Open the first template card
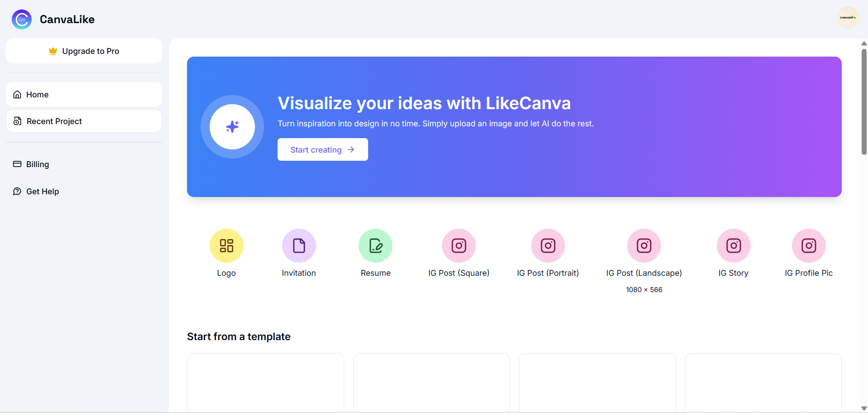868x413 pixels. coord(265,383)
